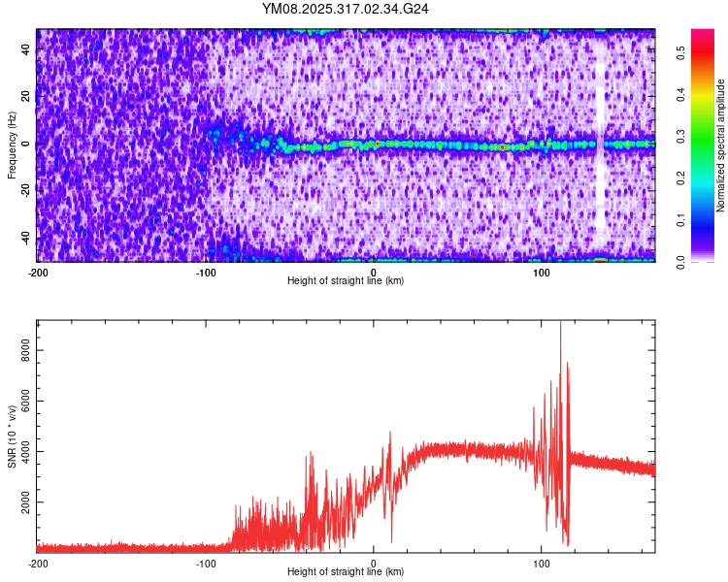Click the plot title YM08.2025.317.02.34.G24
This screenshot has height=582, width=728.
346,9
